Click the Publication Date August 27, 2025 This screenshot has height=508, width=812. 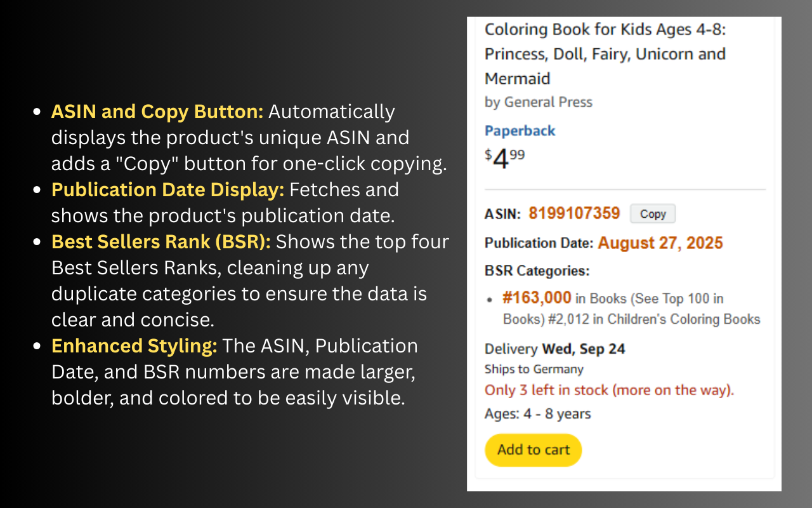659,243
